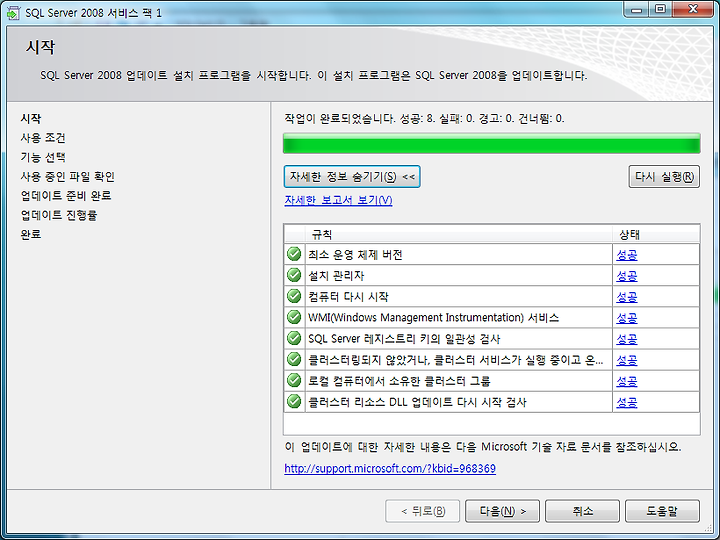Click the check icon for 클러스터 리소스 DLL rule

pyautogui.click(x=294, y=402)
